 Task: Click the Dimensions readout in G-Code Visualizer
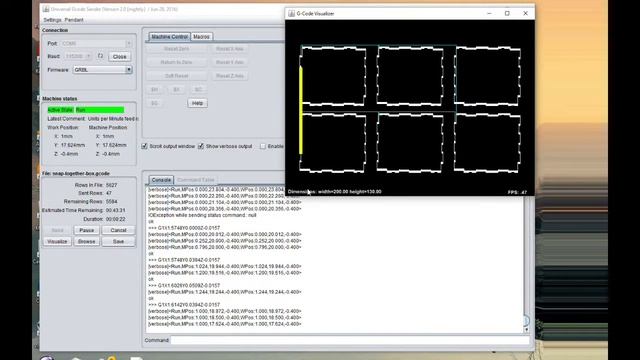click(x=335, y=191)
